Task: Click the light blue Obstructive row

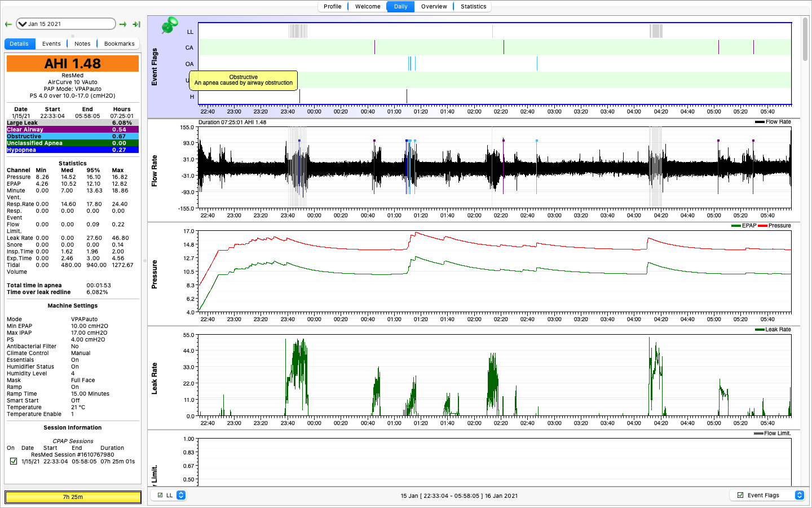Action: (73, 136)
